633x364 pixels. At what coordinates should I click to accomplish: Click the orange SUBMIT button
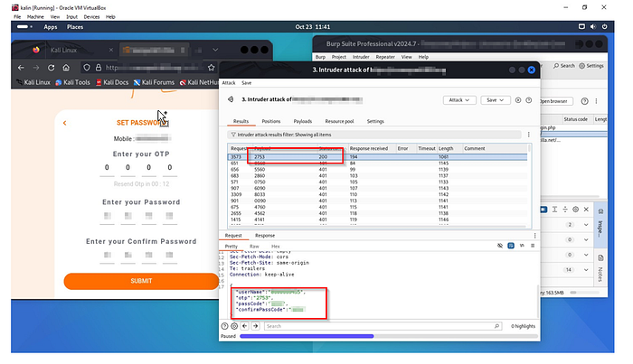tap(141, 281)
